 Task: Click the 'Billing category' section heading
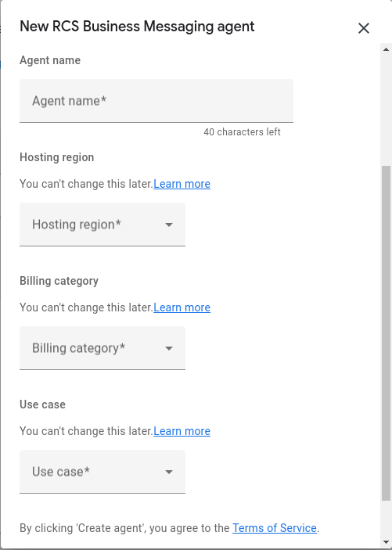(x=59, y=281)
